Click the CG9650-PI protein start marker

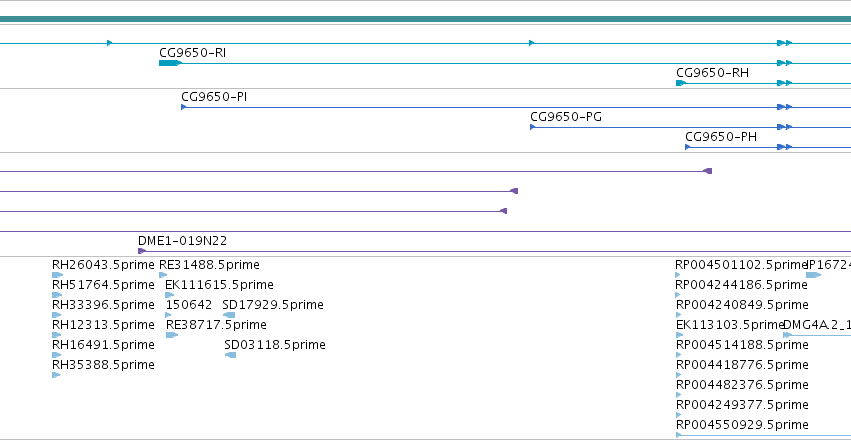pos(183,107)
